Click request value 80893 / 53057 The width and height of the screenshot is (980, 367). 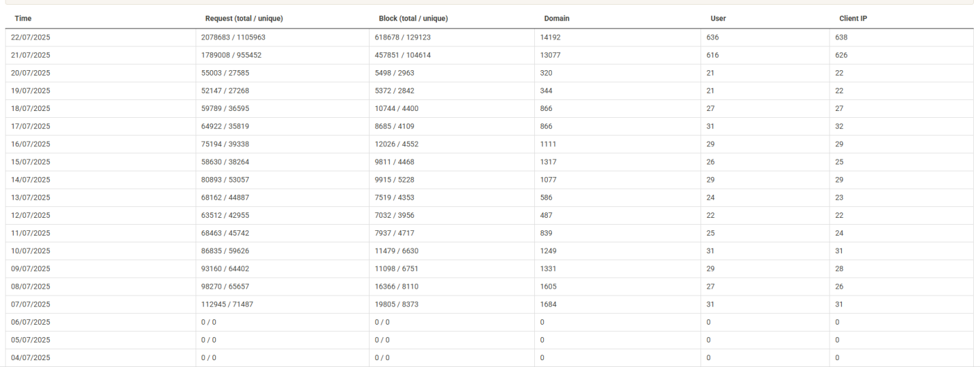pos(225,180)
